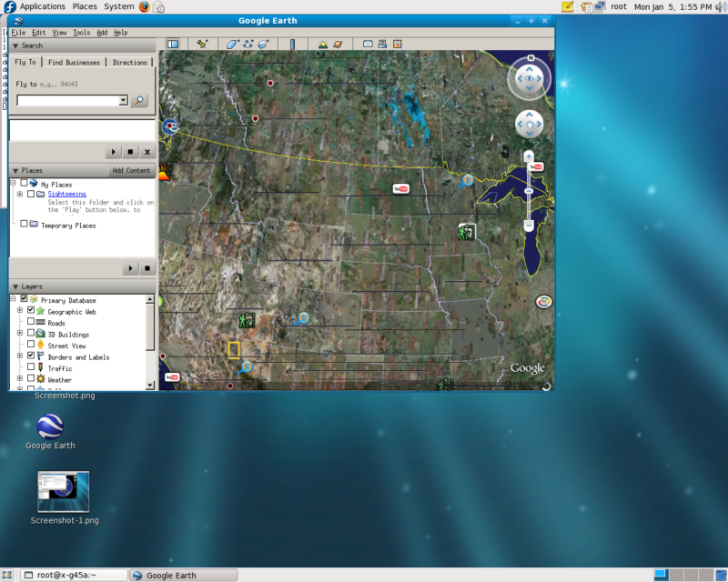
Task: Open the Sightseeing link in Places
Action: click(x=67, y=194)
